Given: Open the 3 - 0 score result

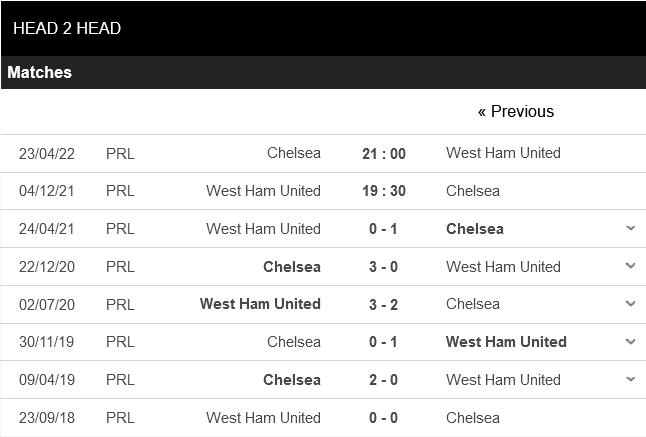Looking at the screenshot, I should (384, 267).
